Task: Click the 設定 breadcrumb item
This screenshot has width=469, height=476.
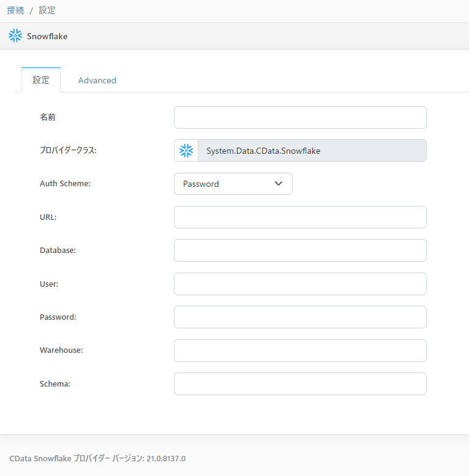Action: click(x=47, y=10)
